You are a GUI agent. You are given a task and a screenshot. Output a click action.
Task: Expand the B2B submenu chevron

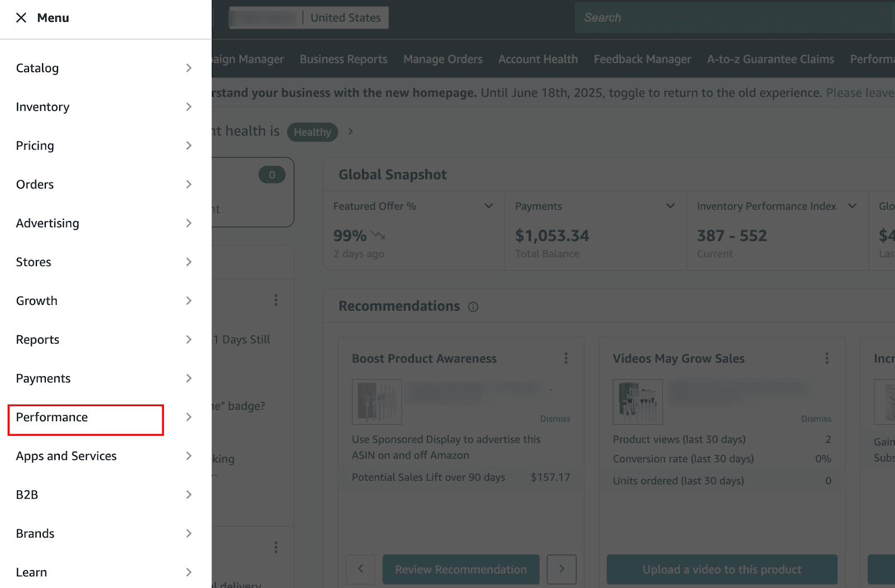pyautogui.click(x=189, y=495)
